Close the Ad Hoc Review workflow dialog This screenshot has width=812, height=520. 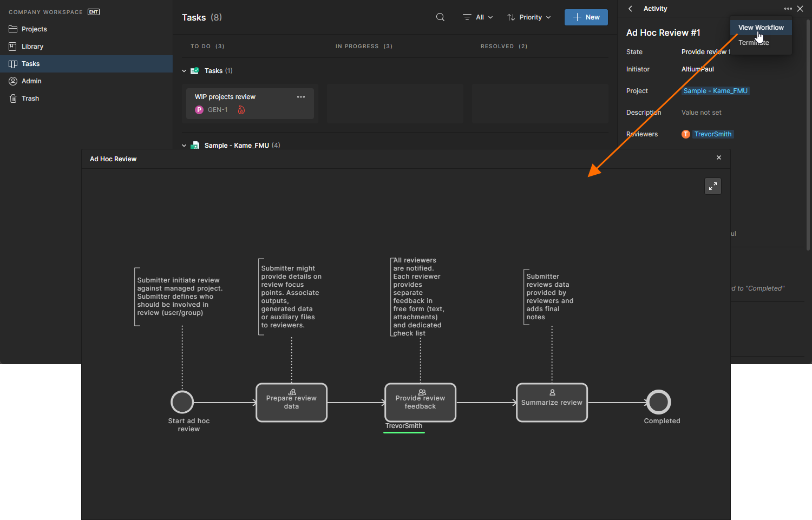719,157
